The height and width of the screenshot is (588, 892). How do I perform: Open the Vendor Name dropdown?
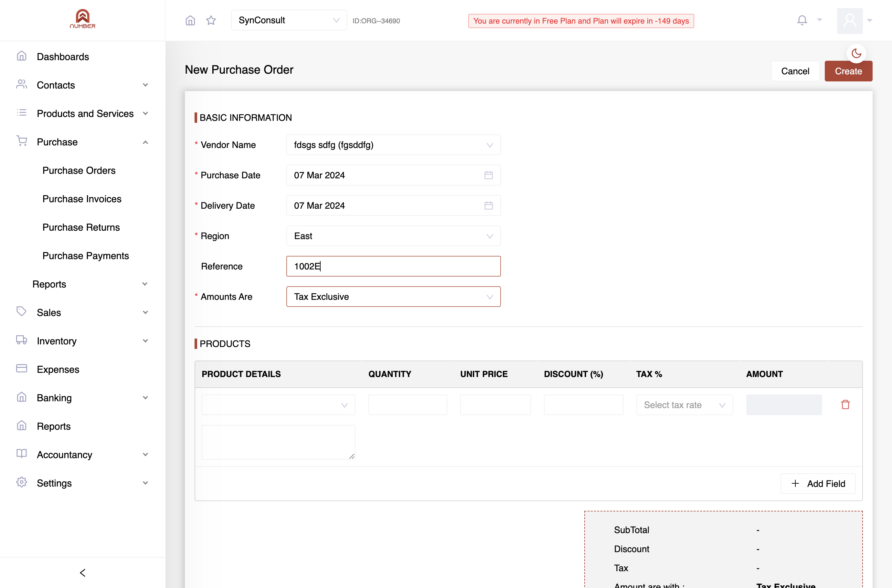coord(393,145)
